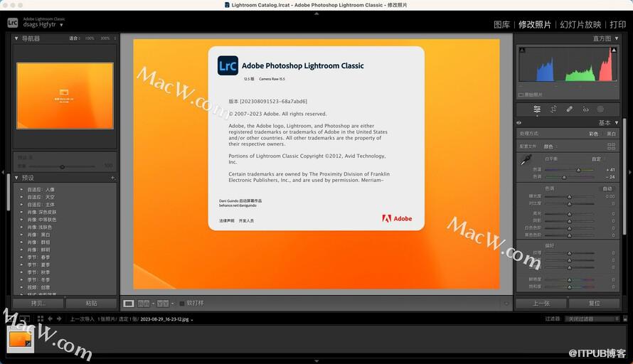Pick the White Balance eyedropper tool
The image size is (633, 364).
click(526, 160)
